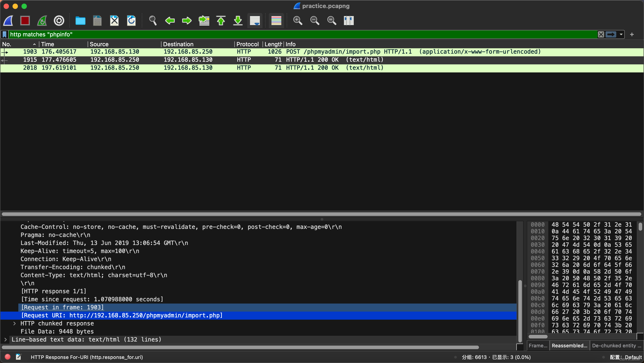The width and height of the screenshot is (644, 363).
Task: Find a packet magnifier icon
Action: tap(153, 21)
